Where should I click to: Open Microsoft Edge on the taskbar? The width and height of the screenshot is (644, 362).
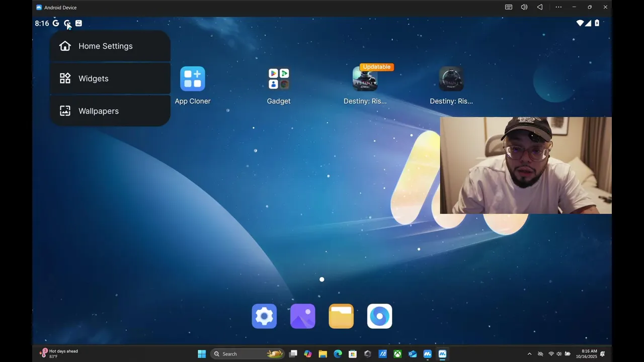tap(338, 354)
